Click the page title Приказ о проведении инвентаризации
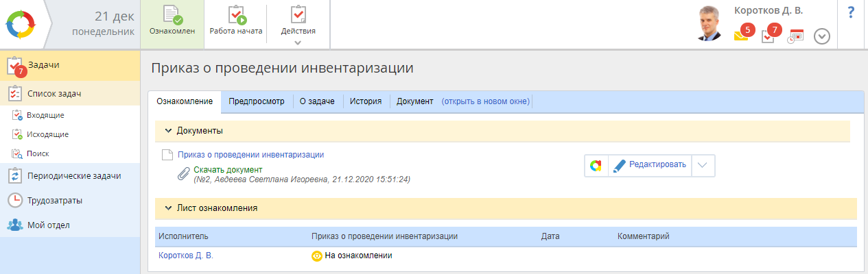Screen dimensions: 868x274 pyautogui.click(x=281, y=68)
